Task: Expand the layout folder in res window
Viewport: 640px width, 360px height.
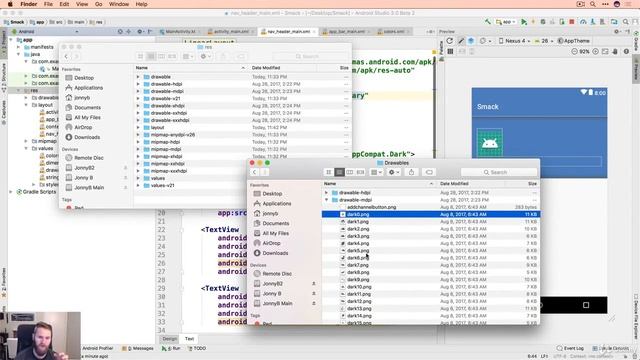Action: coord(138,128)
